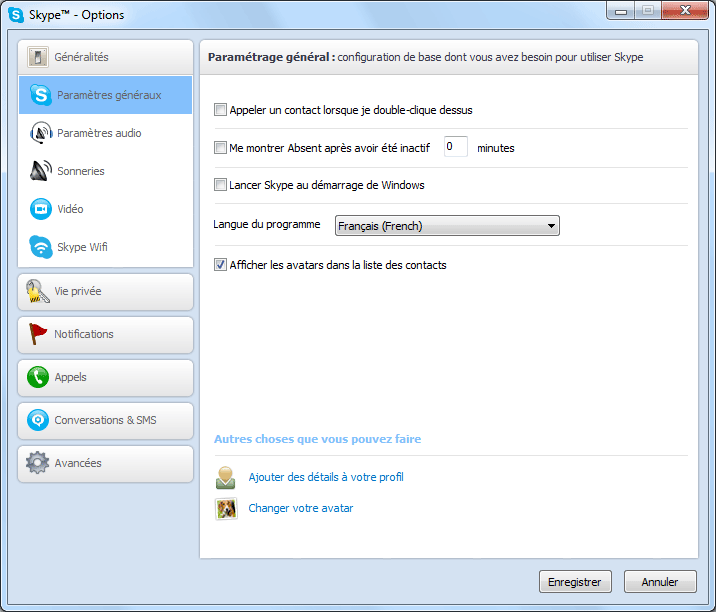Click the headset icon for Paramètres audio
The height and width of the screenshot is (612, 716).
coord(41,133)
